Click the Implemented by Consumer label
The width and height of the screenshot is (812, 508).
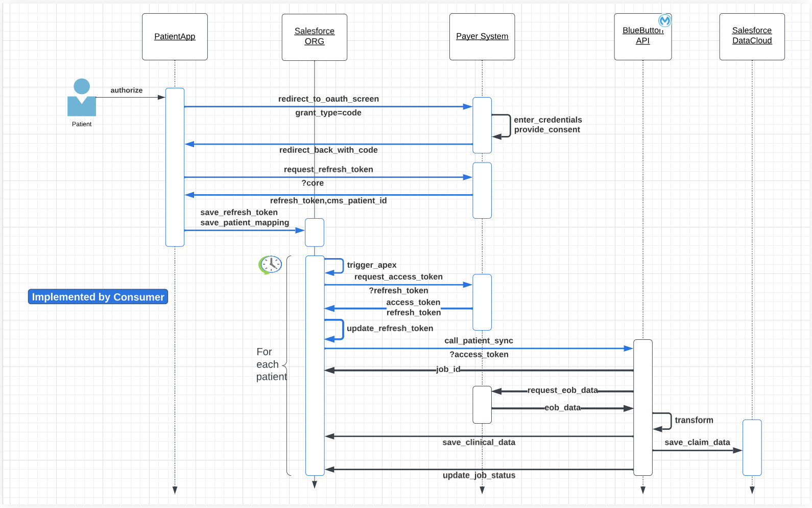(98, 297)
